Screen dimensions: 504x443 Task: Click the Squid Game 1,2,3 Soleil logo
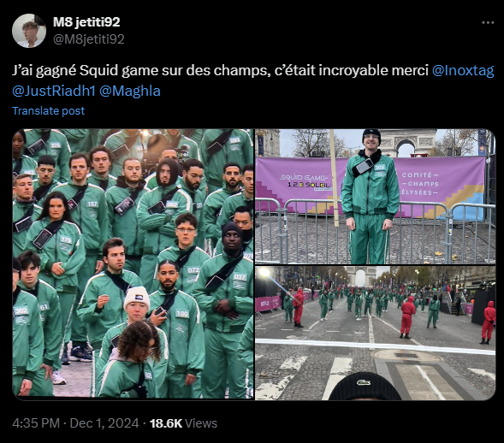click(x=305, y=182)
